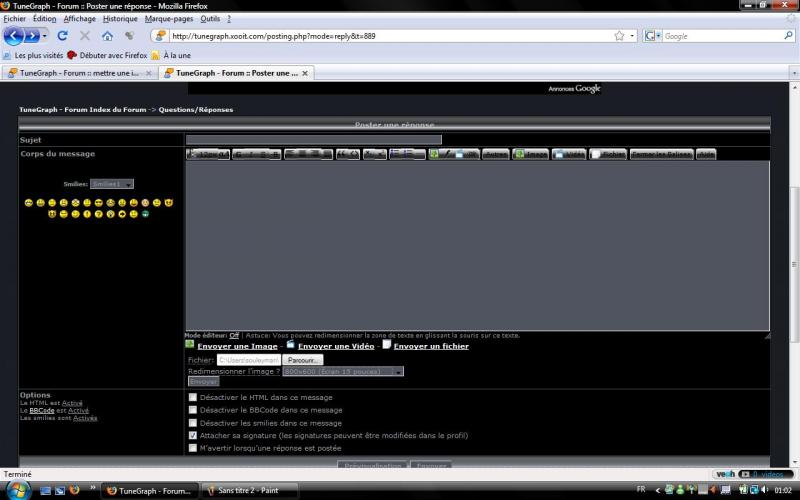Click the Fichier toolbar button
800x500 pixels.
608,154
